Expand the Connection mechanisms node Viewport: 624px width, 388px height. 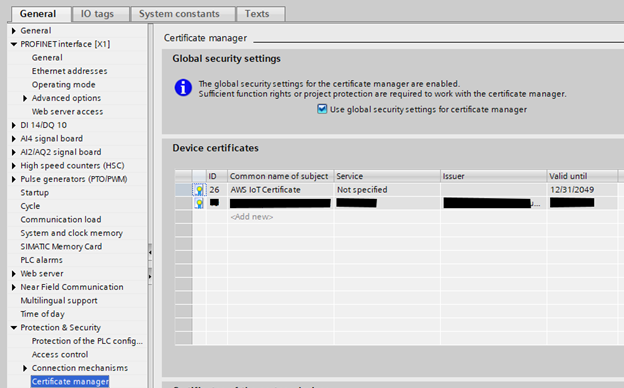coord(25,368)
